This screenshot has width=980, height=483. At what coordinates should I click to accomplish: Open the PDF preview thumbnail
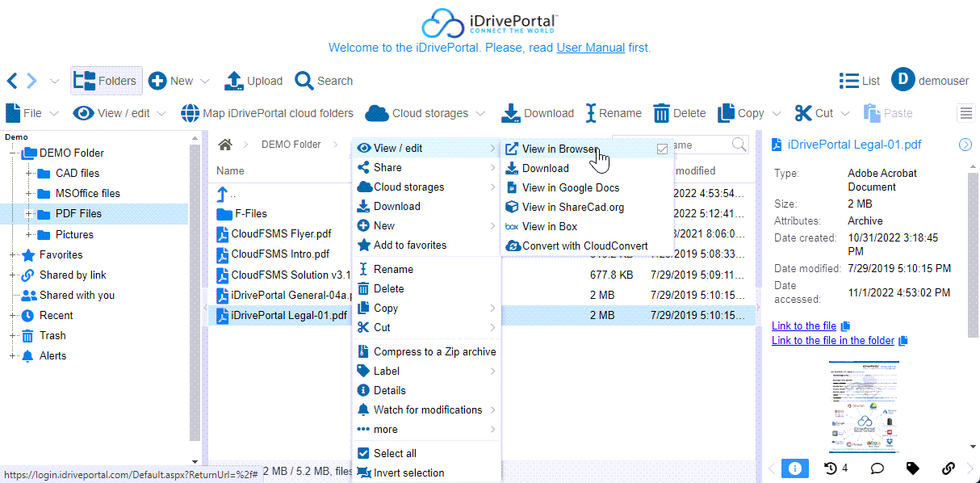pyautogui.click(x=864, y=407)
